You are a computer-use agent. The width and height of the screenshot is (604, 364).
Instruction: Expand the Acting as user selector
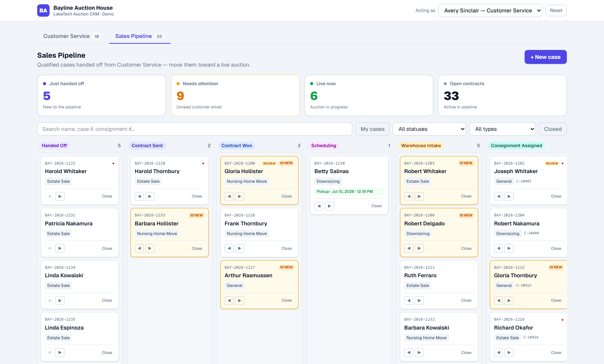click(490, 10)
